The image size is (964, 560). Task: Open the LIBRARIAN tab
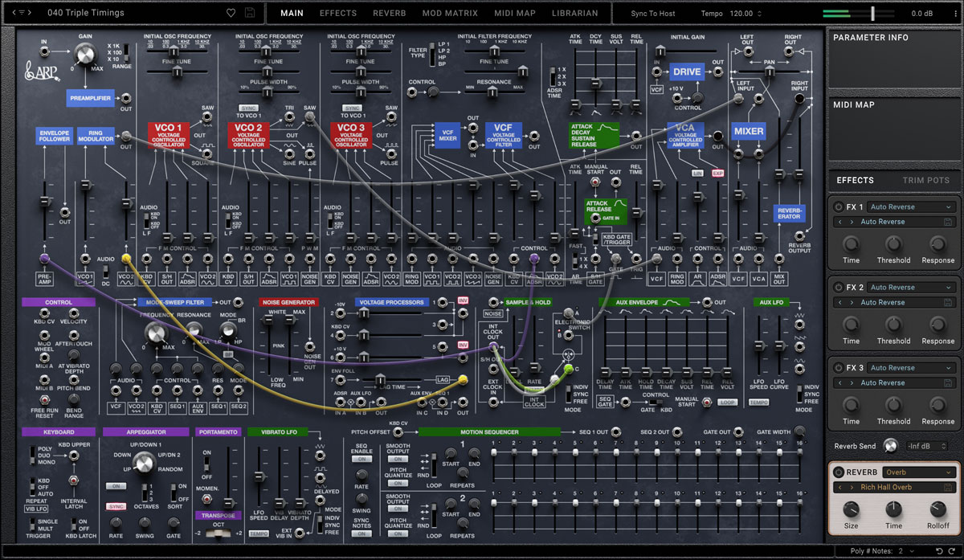coord(575,13)
